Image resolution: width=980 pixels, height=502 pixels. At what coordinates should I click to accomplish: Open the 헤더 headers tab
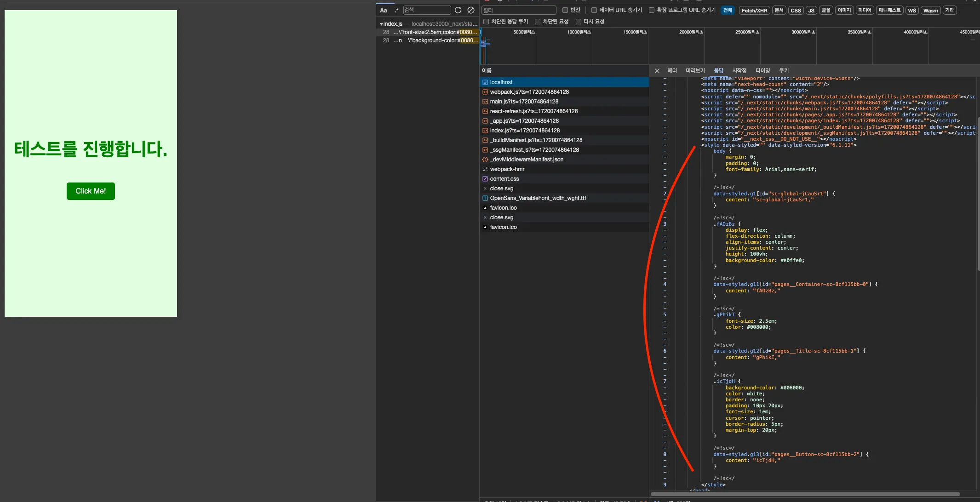click(672, 71)
